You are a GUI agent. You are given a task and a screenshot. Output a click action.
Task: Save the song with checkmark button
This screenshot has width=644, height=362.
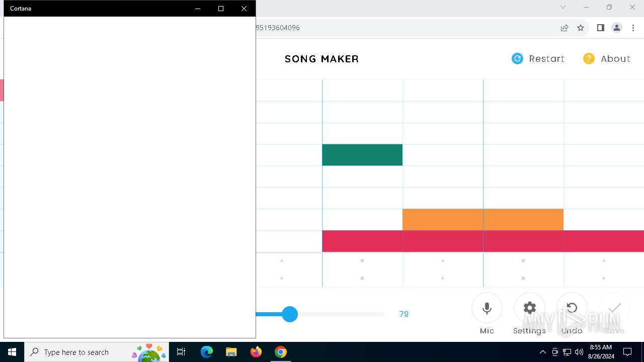[x=615, y=308]
